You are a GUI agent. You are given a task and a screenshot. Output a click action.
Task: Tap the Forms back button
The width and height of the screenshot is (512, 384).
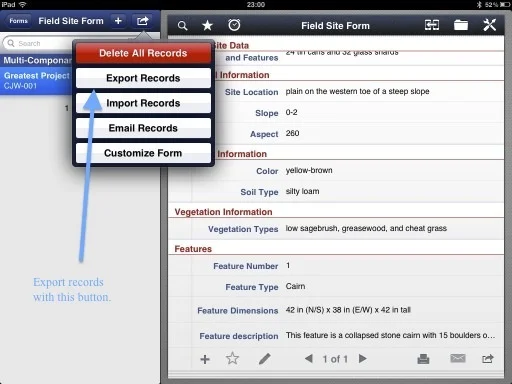pos(18,21)
